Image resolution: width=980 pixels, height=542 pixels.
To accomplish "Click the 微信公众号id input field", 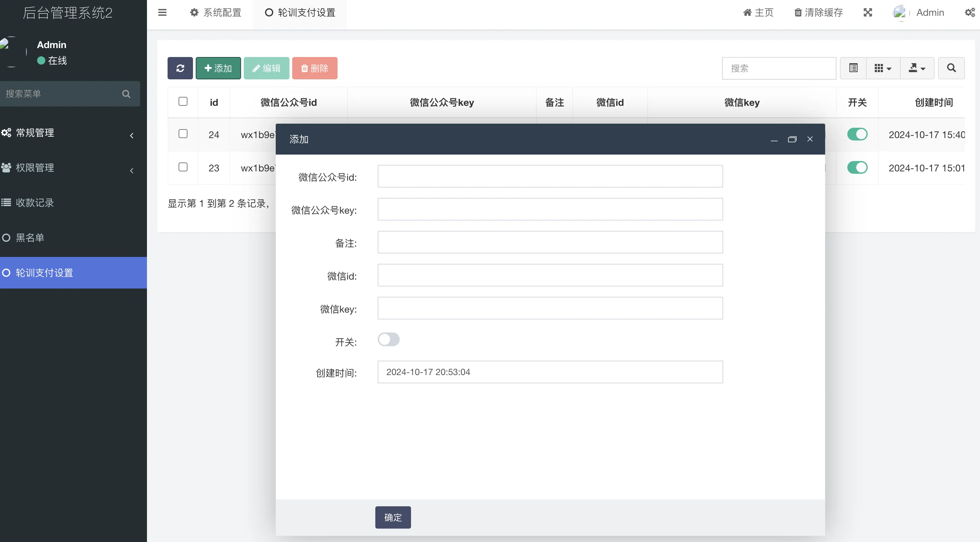I will [550, 176].
